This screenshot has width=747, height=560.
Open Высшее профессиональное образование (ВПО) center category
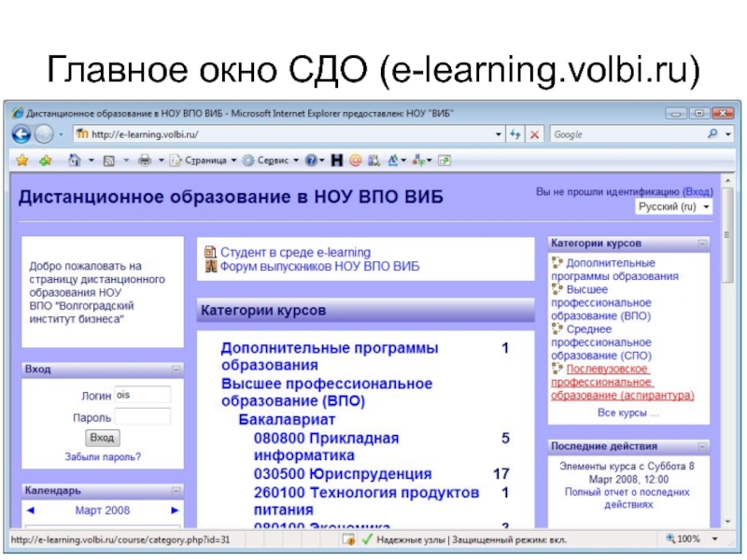[327, 392]
